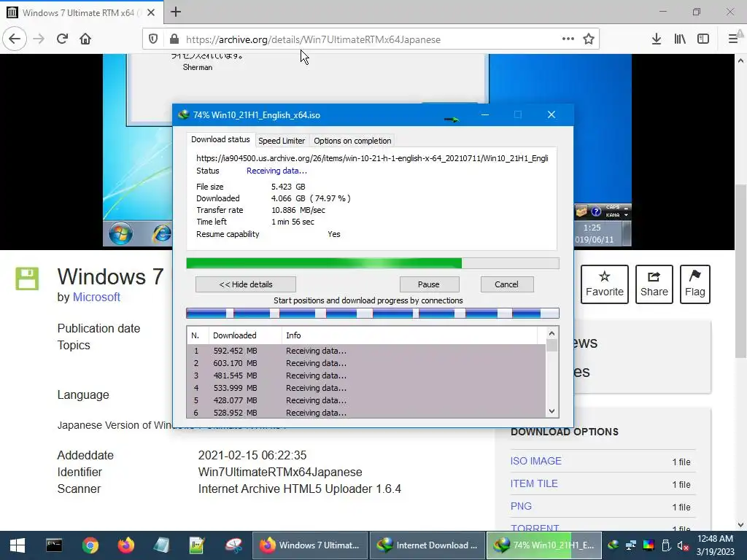
Task: Open Firefox library icon
Action: (680, 39)
